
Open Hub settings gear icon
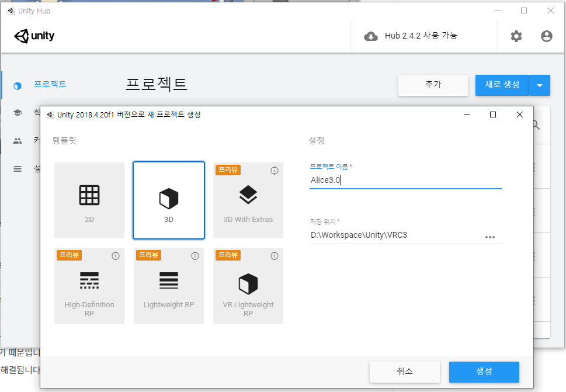click(x=516, y=36)
